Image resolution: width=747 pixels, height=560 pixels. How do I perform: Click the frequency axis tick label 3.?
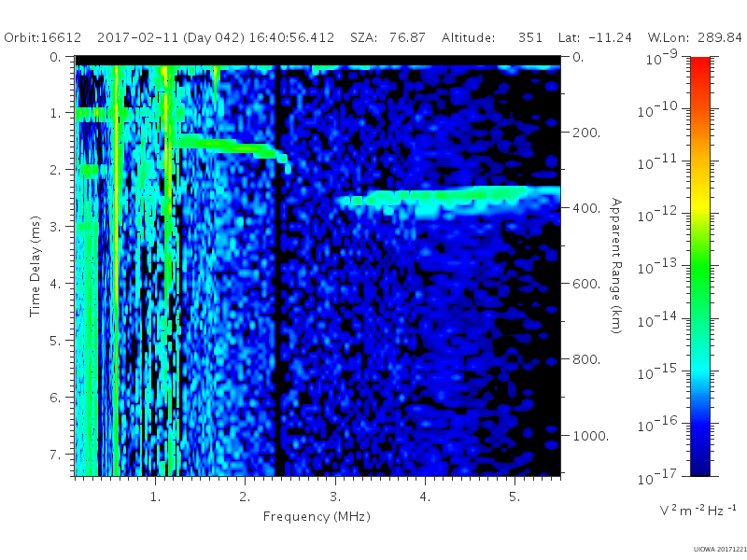pos(335,497)
